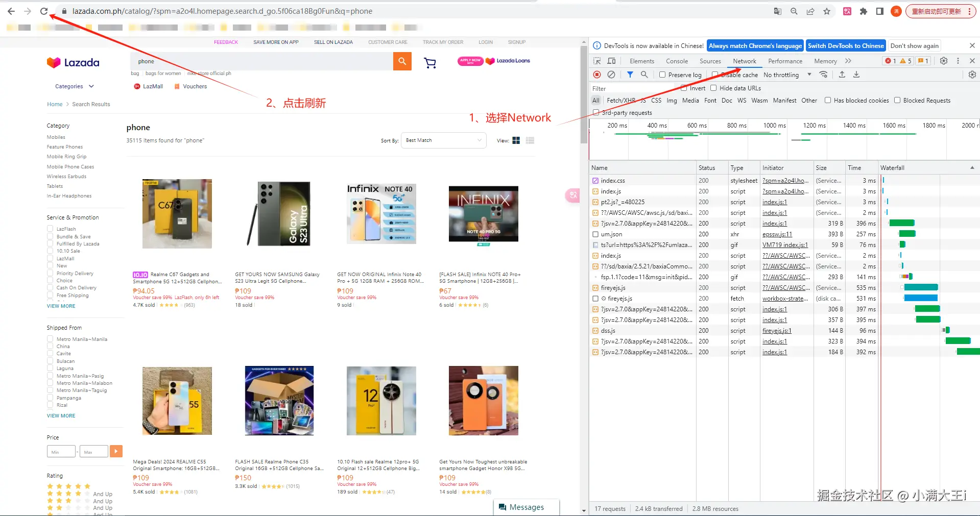Select the Network tab

click(x=745, y=61)
